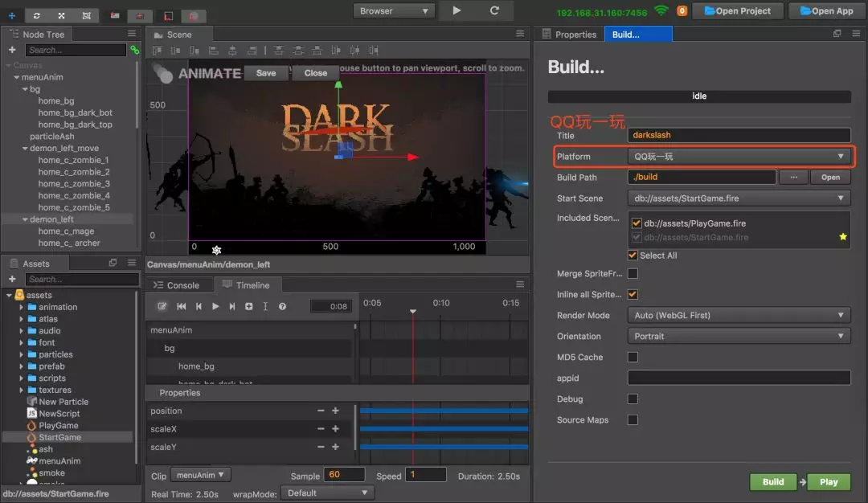
Task: Enable the Merge SpriteFrames checkbox
Action: click(633, 274)
